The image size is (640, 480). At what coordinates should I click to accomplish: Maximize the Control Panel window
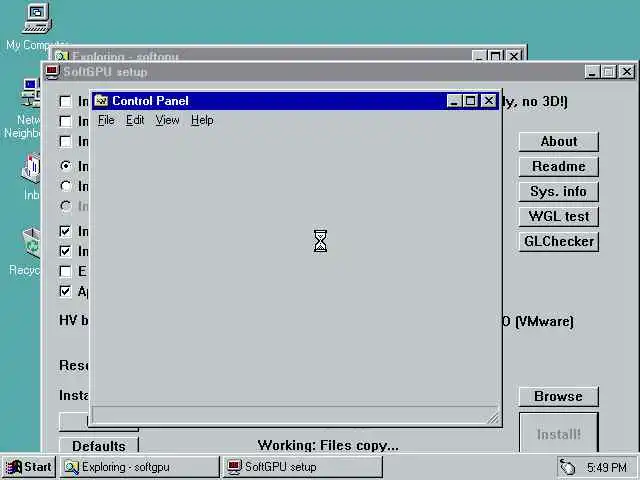(470, 101)
